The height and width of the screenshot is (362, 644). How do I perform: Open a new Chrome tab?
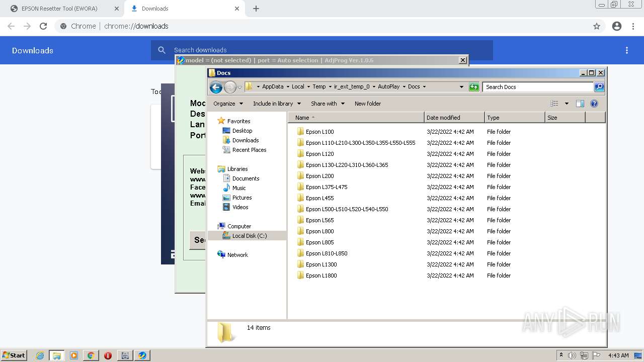(256, 9)
